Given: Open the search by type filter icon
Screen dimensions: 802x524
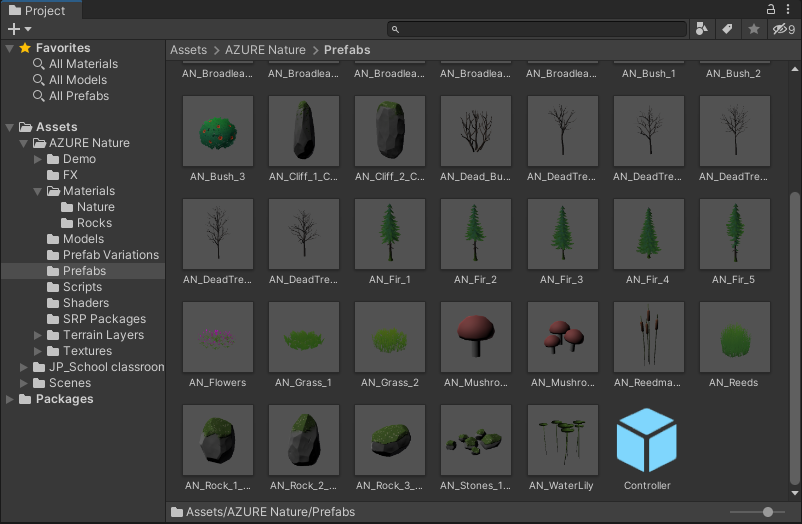Looking at the screenshot, I should tap(702, 29).
